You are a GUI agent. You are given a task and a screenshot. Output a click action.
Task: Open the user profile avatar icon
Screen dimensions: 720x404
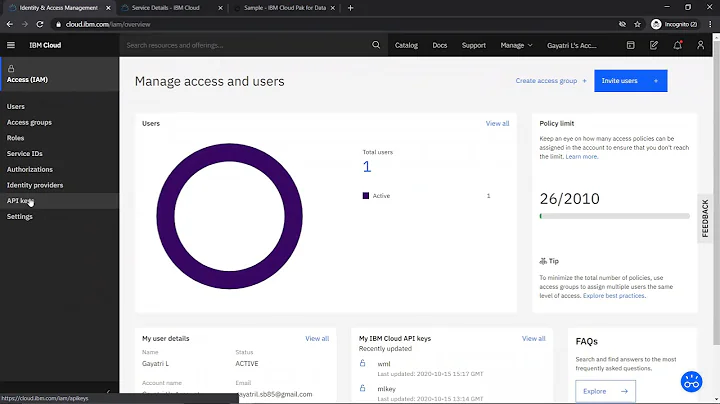(x=700, y=45)
